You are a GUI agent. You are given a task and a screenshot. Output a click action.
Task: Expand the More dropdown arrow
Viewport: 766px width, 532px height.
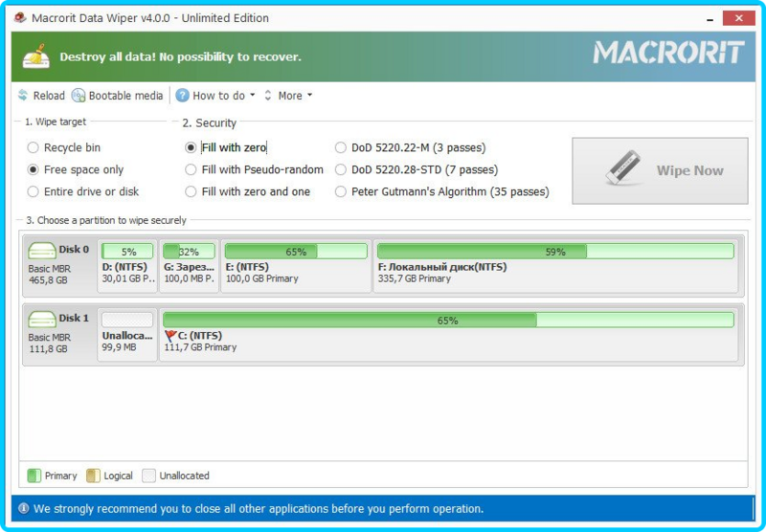pos(309,95)
